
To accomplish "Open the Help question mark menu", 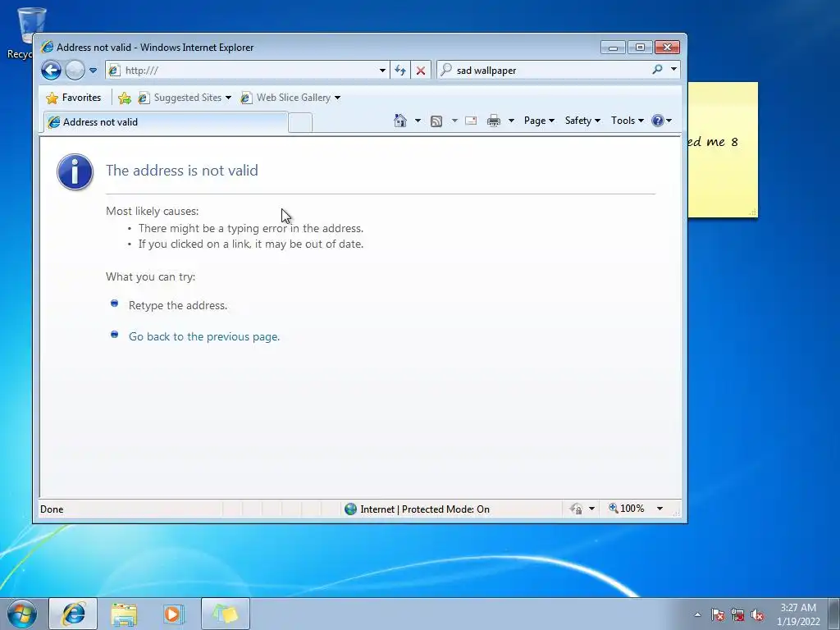I will tap(661, 121).
